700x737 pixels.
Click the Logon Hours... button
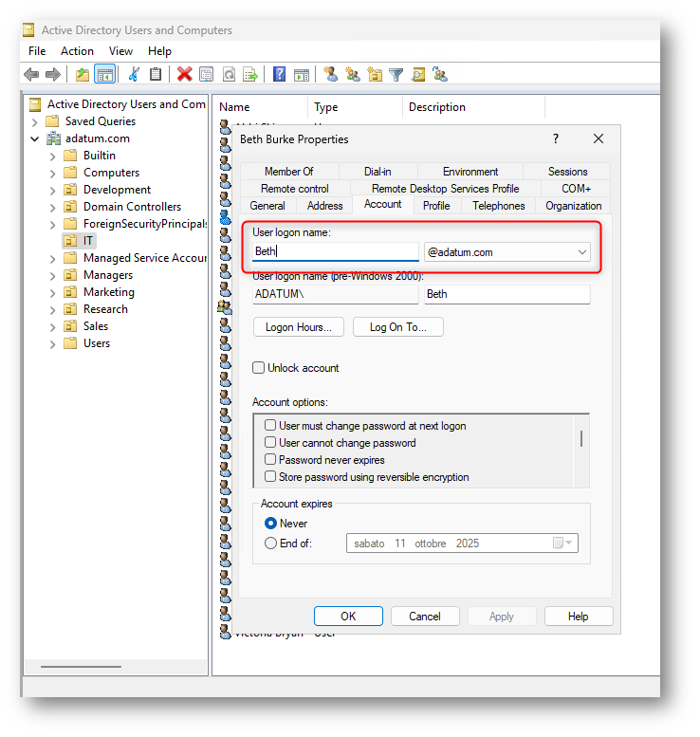(299, 327)
